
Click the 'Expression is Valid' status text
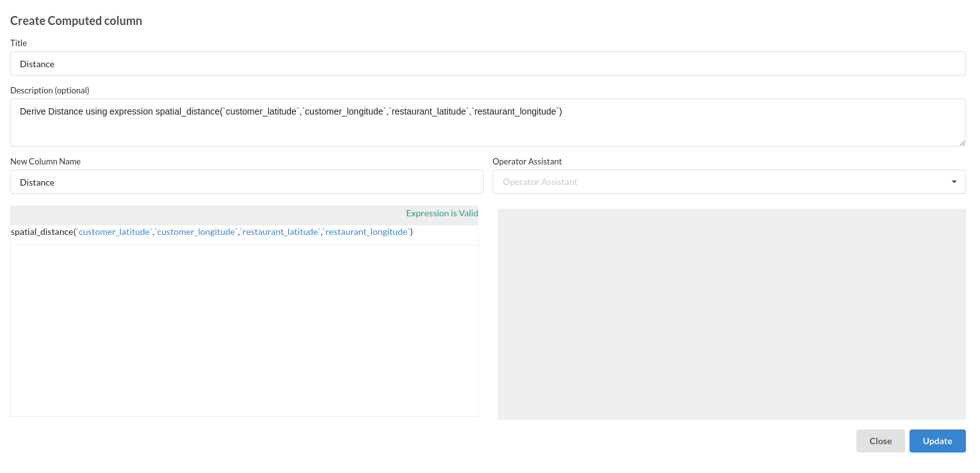point(442,213)
